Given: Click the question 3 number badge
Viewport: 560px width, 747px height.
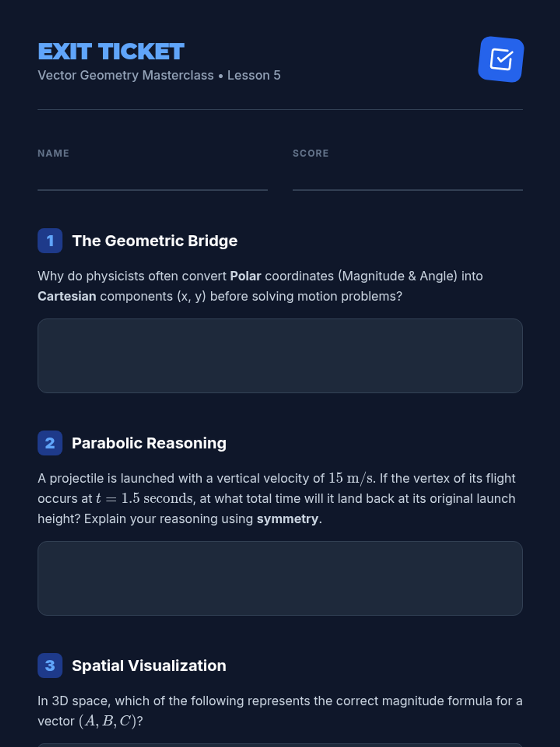Looking at the screenshot, I should coord(50,666).
